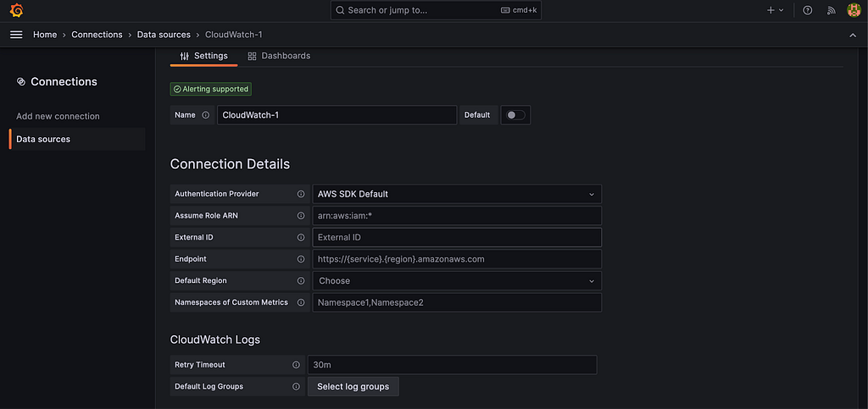This screenshot has height=409, width=868.
Task: Open the help question mark icon
Action: coord(808,10)
